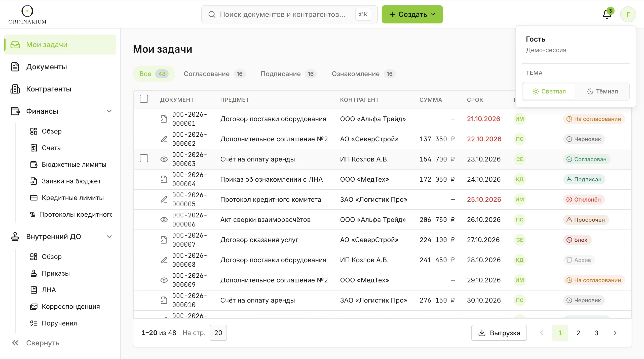Select the Согласование tab
Screen dimensions: 644x359
[214, 74]
